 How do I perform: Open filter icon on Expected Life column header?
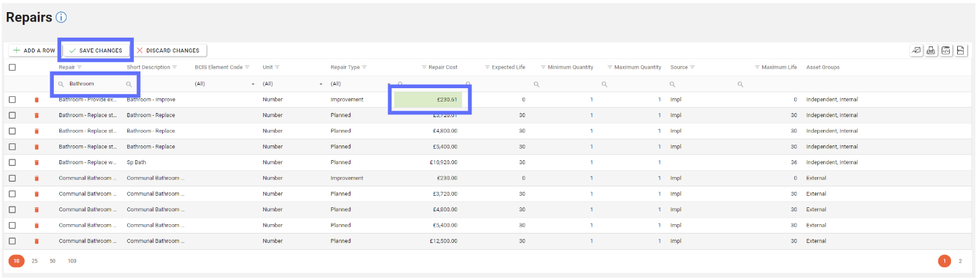click(x=487, y=67)
